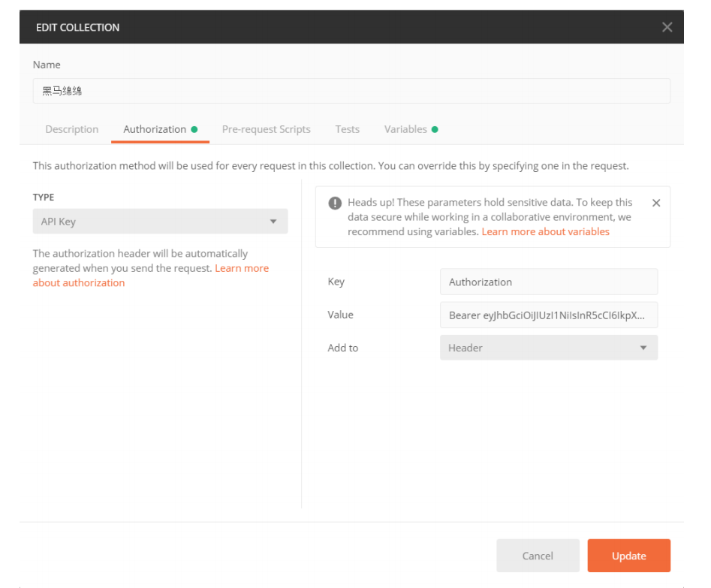Click the 'Name' label above the field
The image size is (711, 588).
[x=47, y=65]
